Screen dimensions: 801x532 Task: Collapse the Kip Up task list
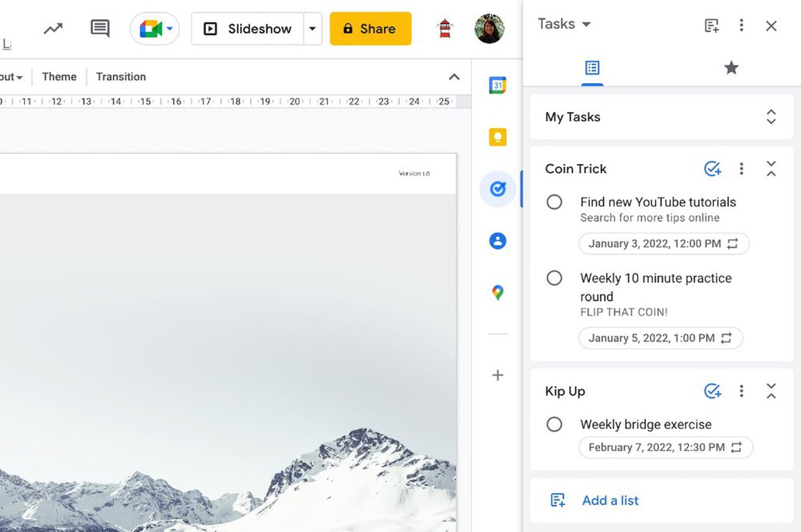click(x=771, y=391)
